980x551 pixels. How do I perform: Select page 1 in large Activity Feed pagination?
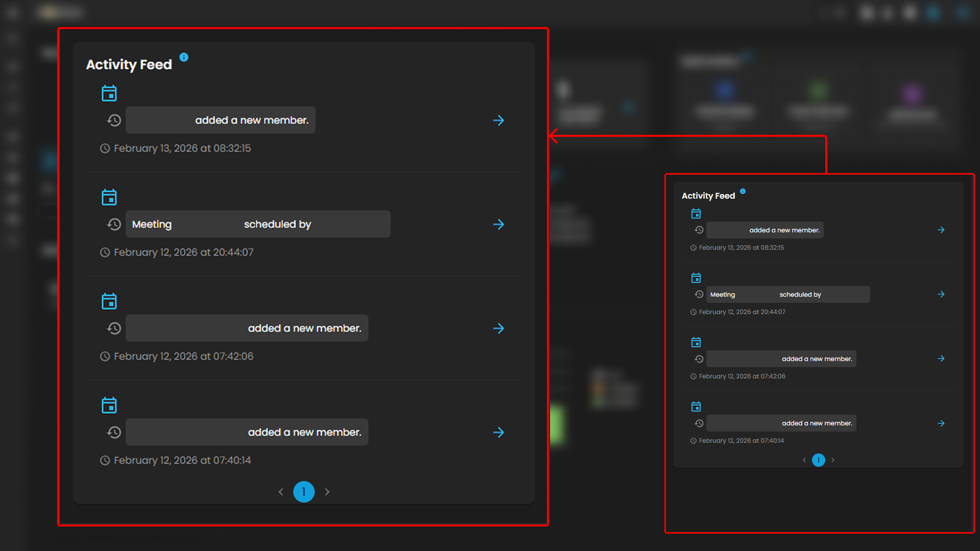304,492
